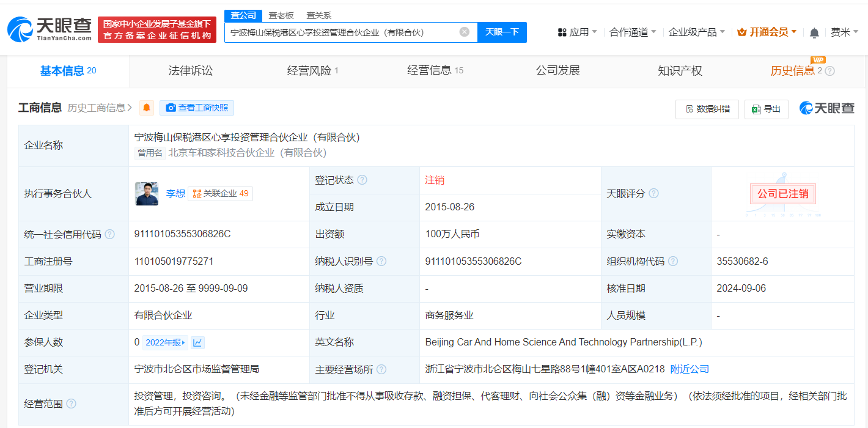This screenshot has width=868, height=428.
Task: Open the notifications bell icon top right
Action: 814,32
